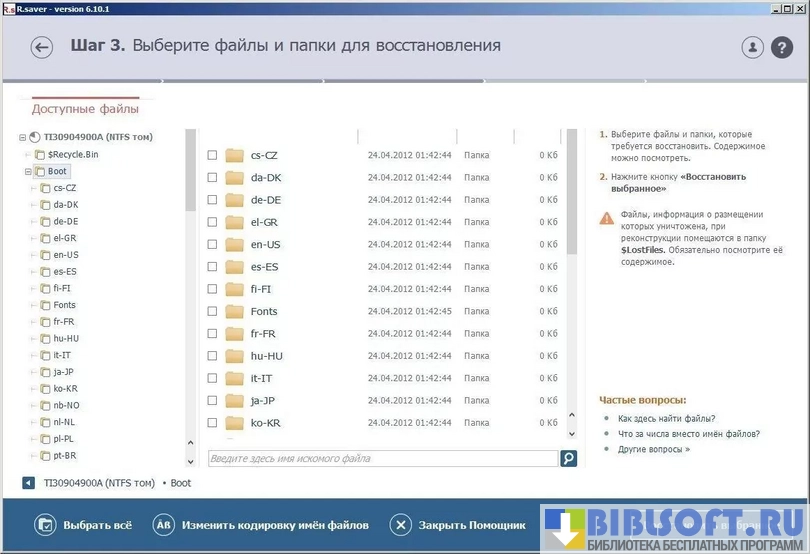
Task: Open the user profile icon
Action: 752,47
